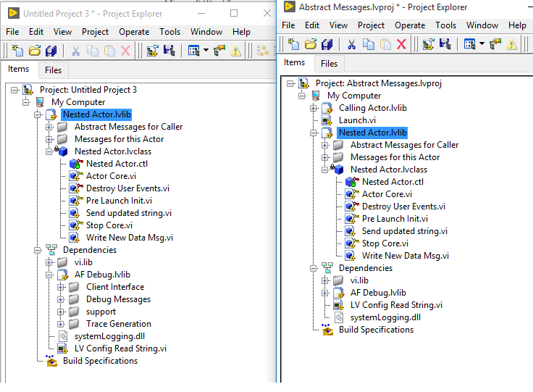The width and height of the screenshot is (533, 392).
Task: Select LV Config Read String.vi in Abstract Messages
Action: pos(396,305)
